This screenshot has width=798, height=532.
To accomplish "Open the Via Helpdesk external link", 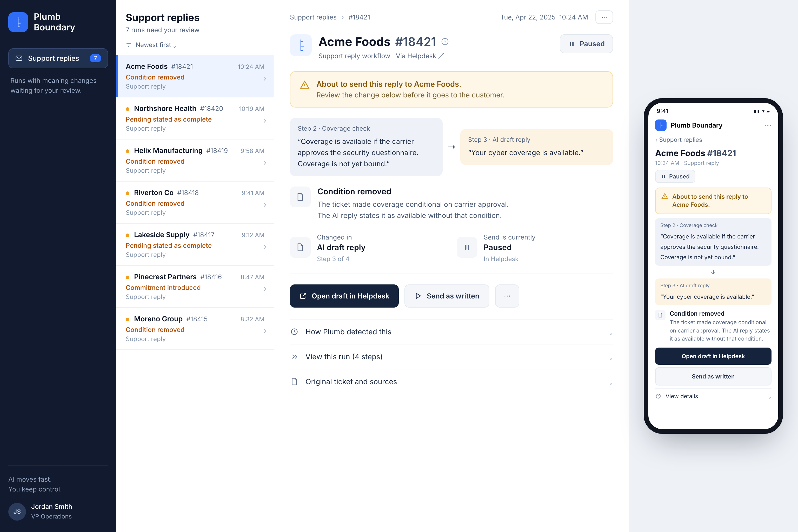I will click(420, 56).
